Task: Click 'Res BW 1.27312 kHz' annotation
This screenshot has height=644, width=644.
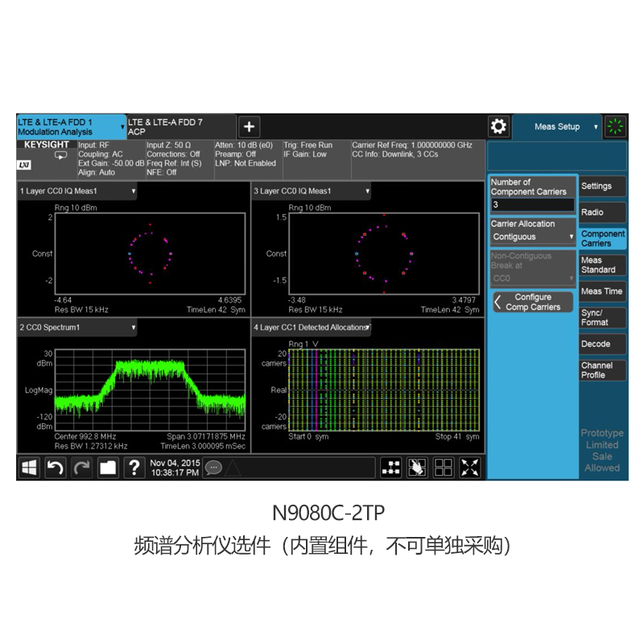Action: coord(91,446)
